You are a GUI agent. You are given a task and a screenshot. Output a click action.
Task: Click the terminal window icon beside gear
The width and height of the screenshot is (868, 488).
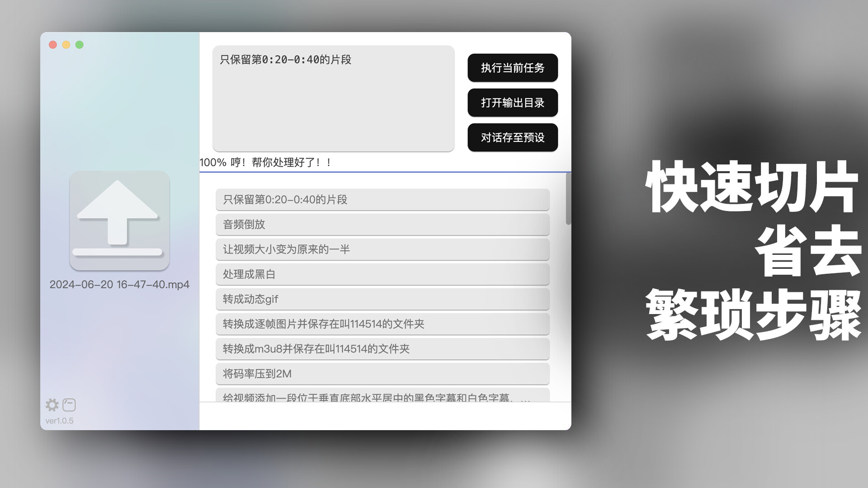click(69, 405)
